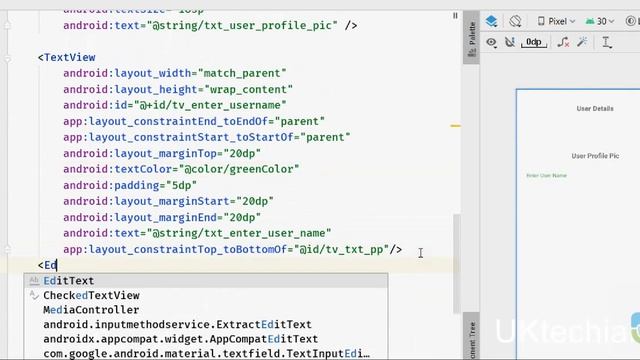Click the txt_enter_user_name text attribute line
This screenshot has height=360, width=640.
tap(197, 233)
